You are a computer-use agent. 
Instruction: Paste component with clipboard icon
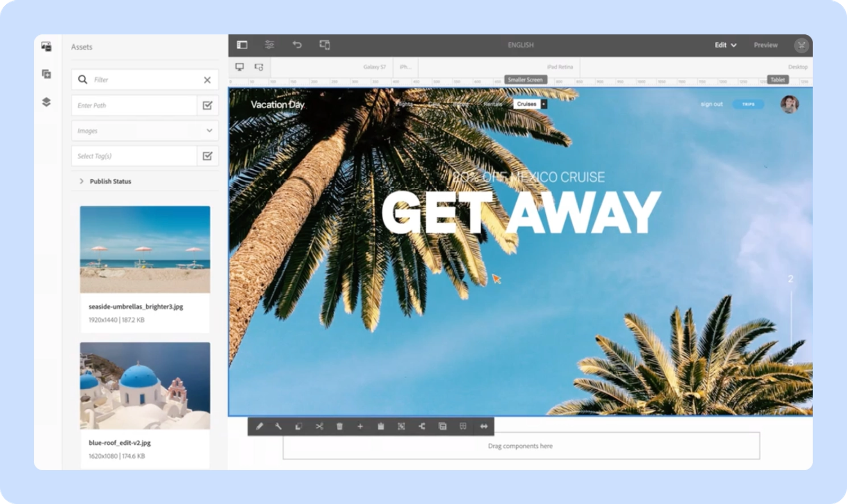click(381, 426)
